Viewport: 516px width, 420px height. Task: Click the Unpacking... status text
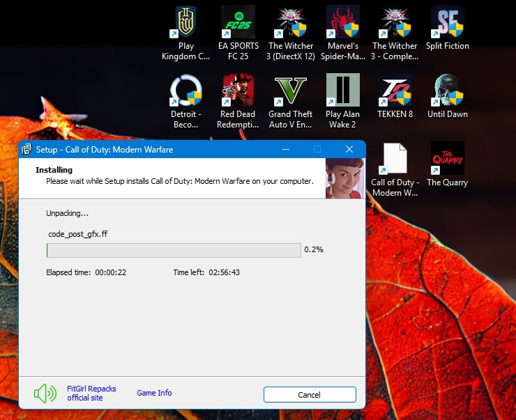click(x=67, y=213)
